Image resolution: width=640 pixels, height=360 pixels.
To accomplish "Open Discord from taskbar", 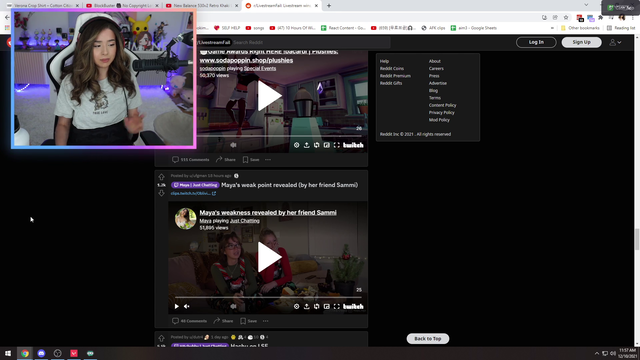I will (41, 353).
